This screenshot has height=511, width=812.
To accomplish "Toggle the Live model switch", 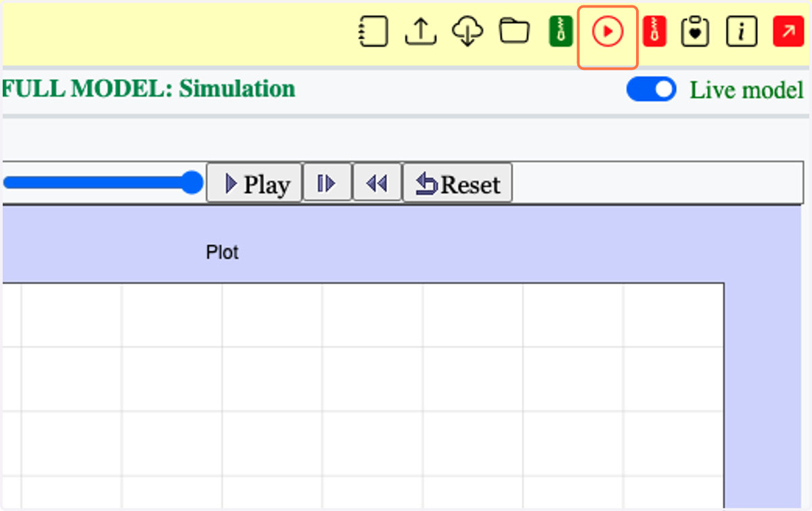I will pyautogui.click(x=651, y=90).
